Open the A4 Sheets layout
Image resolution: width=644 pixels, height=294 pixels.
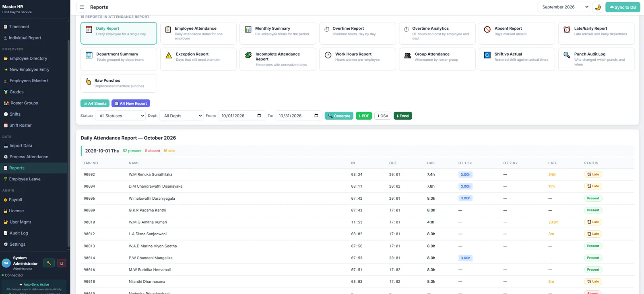pos(95,104)
